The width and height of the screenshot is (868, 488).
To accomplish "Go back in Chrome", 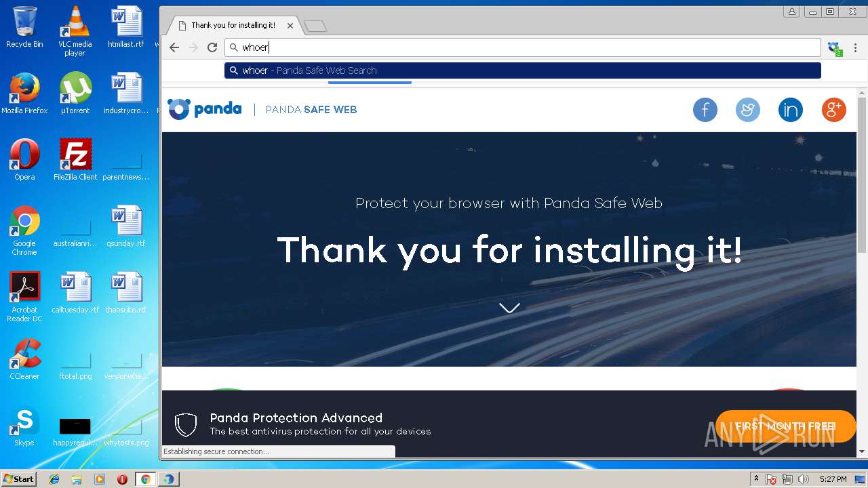I will click(174, 47).
